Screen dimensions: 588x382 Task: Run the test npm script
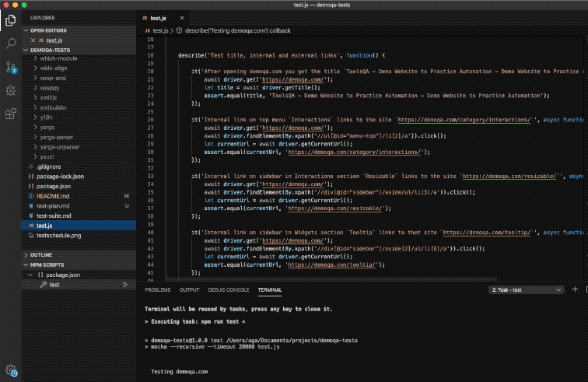coord(125,285)
